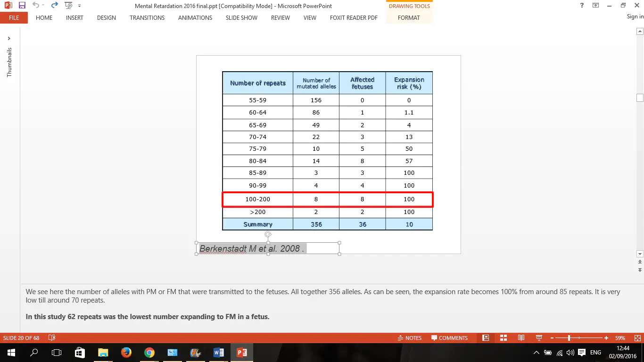644x362 pixels.
Task: Switch to Slide Sorter view icon
Action: pyautogui.click(x=503, y=338)
